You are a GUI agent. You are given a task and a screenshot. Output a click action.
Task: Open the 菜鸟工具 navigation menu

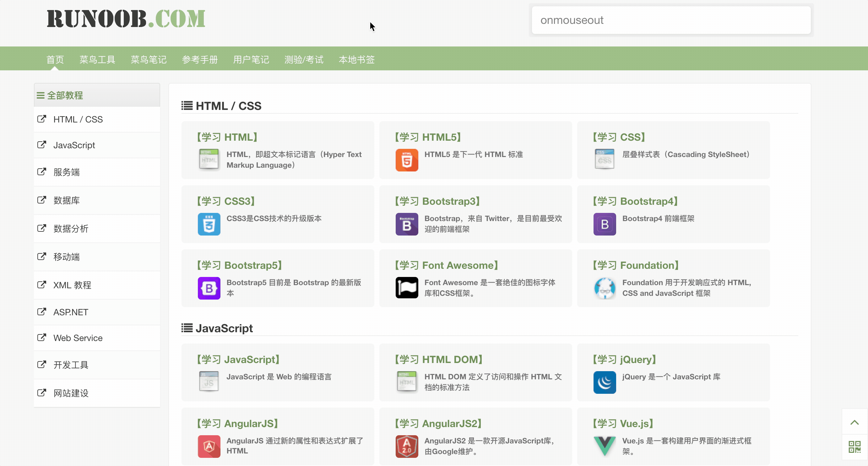97,60
